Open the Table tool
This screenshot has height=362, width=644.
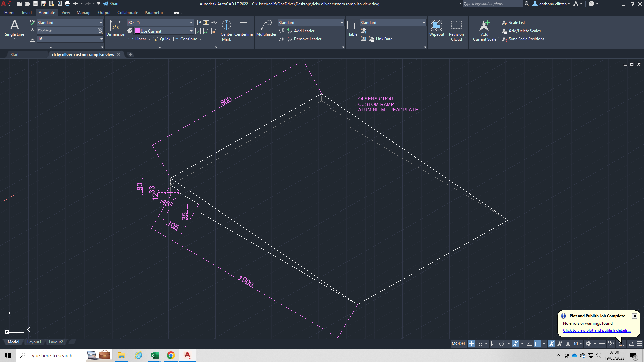pyautogui.click(x=353, y=28)
